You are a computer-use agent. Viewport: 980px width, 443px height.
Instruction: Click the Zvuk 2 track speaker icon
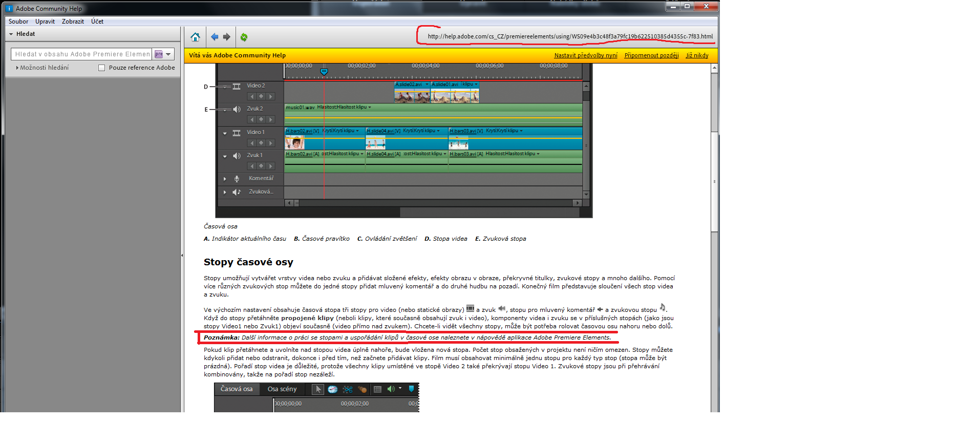click(x=237, y=109)
